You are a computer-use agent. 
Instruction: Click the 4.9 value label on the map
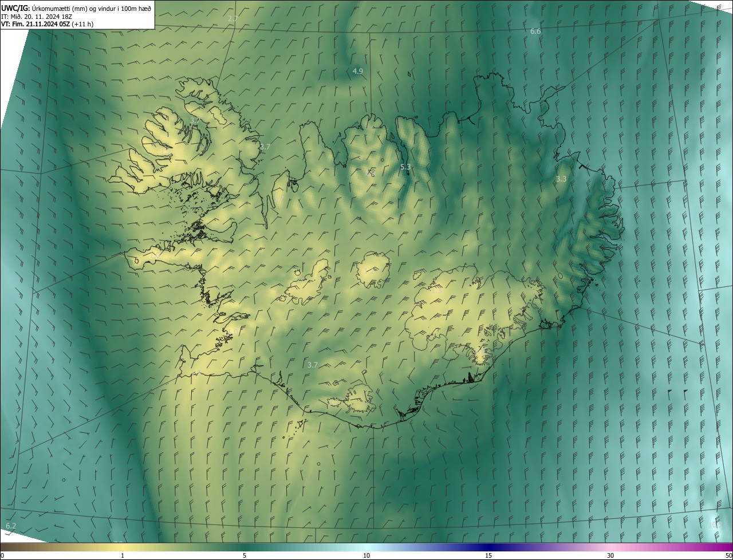click(357, 71)
